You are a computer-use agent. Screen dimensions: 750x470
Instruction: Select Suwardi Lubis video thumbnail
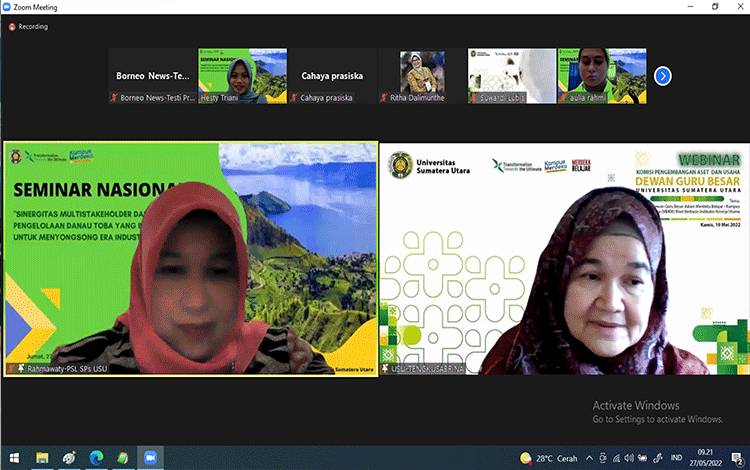[x=512, y=76]
